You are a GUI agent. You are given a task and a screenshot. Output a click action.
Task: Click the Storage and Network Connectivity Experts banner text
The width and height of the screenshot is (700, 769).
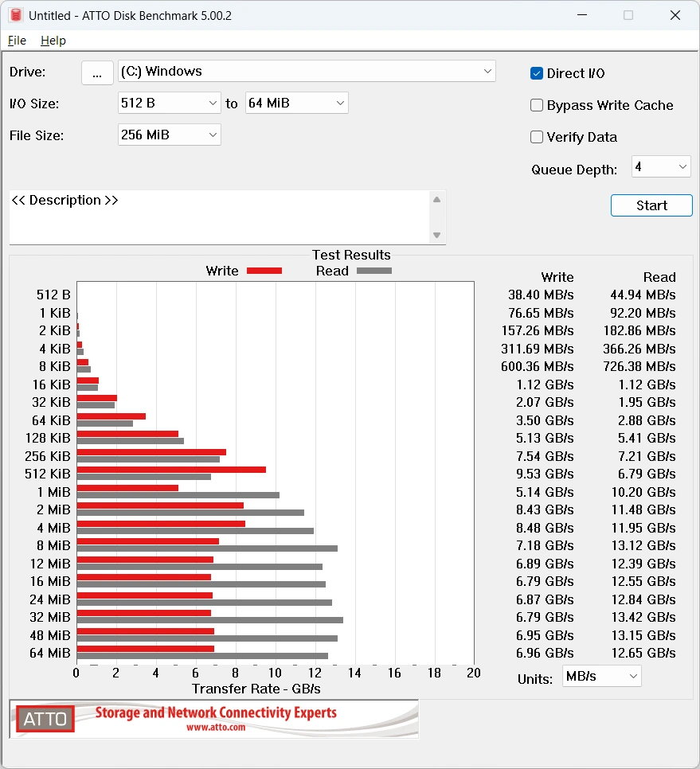[x=216, y=712]
